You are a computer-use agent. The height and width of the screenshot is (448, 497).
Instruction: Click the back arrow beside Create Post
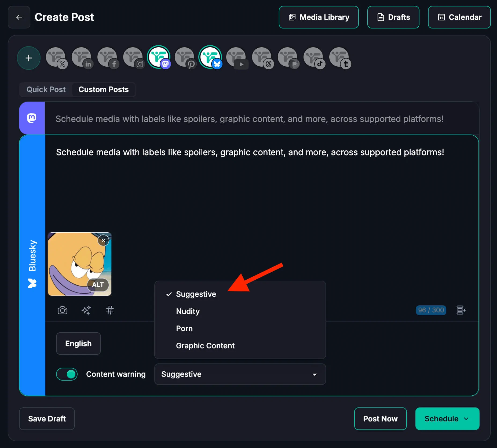pyautogui.click(x=19, y=17)
